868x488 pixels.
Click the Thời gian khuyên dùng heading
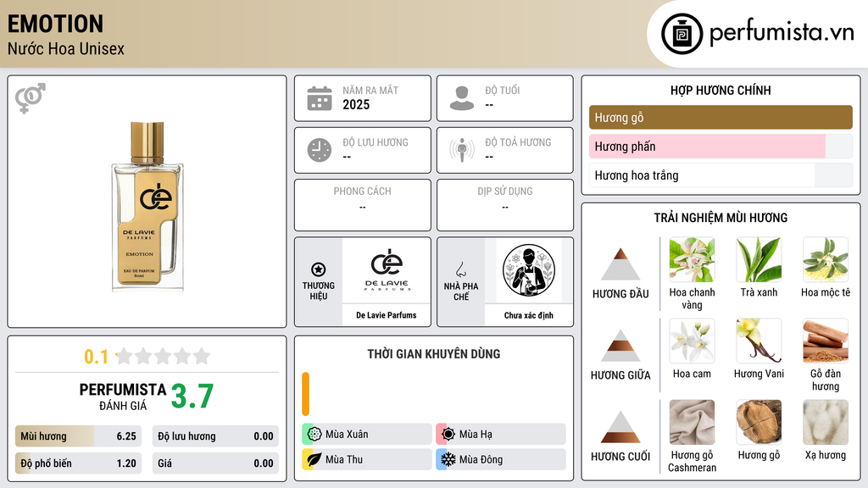434,354
